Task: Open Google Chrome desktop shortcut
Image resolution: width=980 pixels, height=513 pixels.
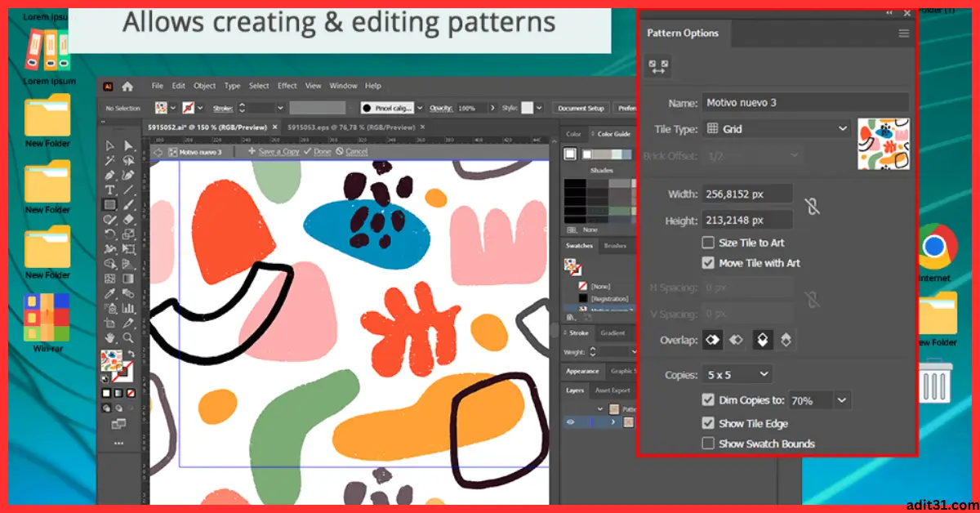Action: [x=934, y=247]
